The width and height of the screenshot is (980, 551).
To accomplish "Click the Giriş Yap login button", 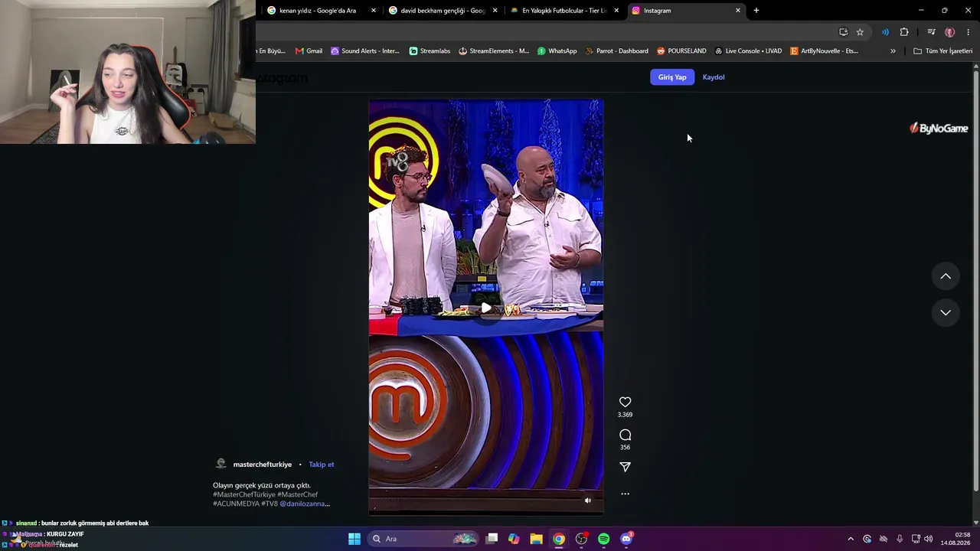I will pyautogui.click(x=672, y=77).
